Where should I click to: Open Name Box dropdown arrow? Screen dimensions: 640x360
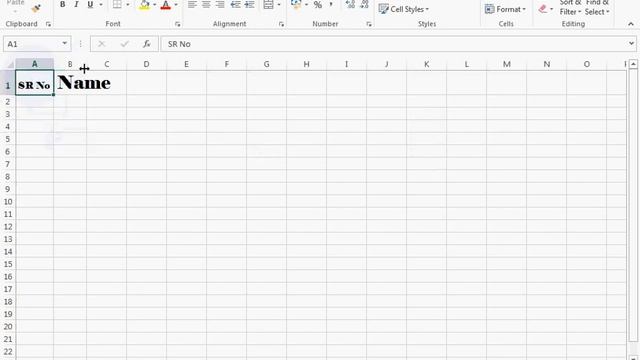(64, 44)
